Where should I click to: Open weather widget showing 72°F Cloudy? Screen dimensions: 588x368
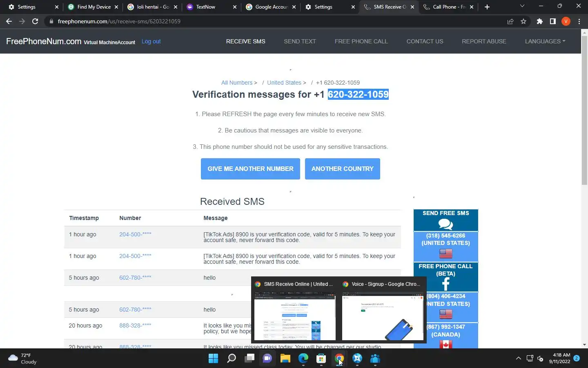tap(23, 359)
